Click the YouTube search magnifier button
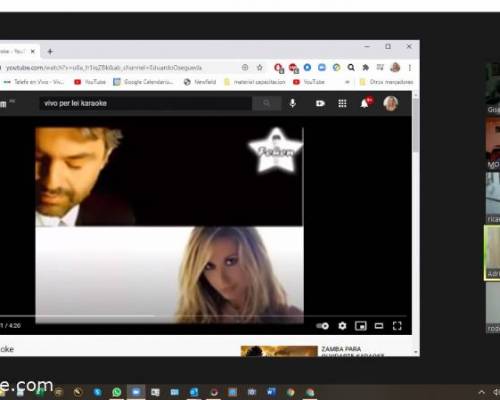This screenshot has height=400, width=500. [x=266, y=103]
